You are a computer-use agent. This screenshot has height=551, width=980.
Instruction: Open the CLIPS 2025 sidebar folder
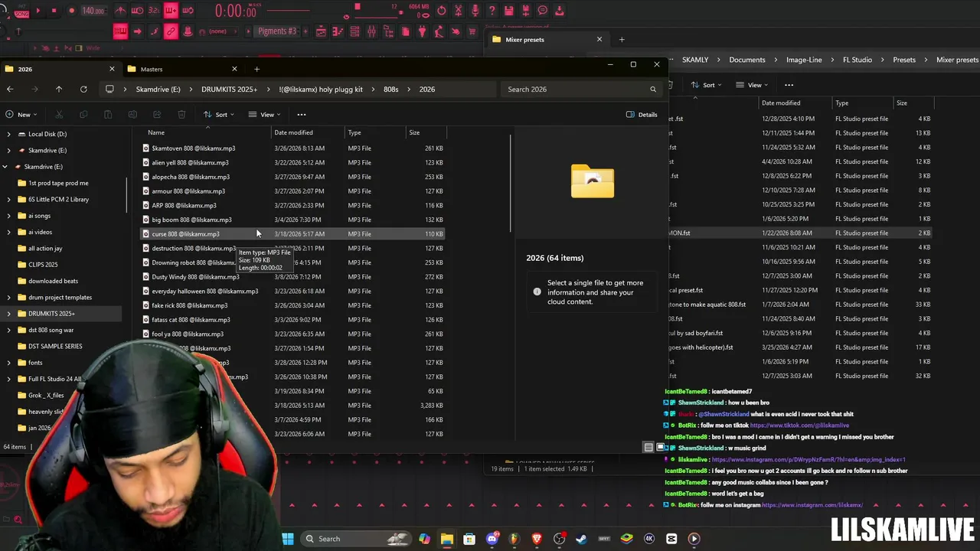click(43, 265)
